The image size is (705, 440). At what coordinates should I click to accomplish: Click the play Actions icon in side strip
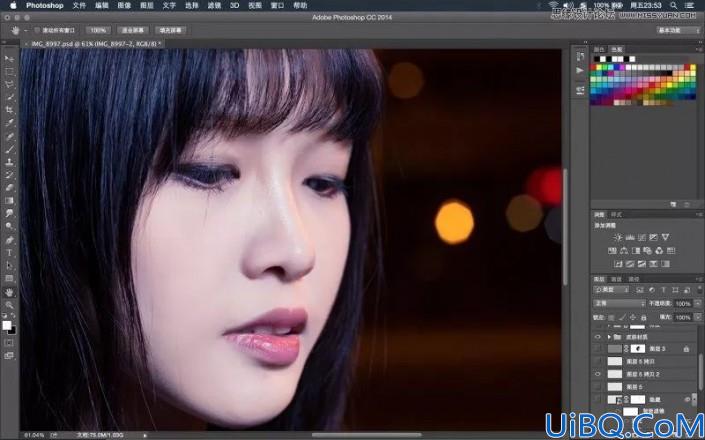(580, 71)
